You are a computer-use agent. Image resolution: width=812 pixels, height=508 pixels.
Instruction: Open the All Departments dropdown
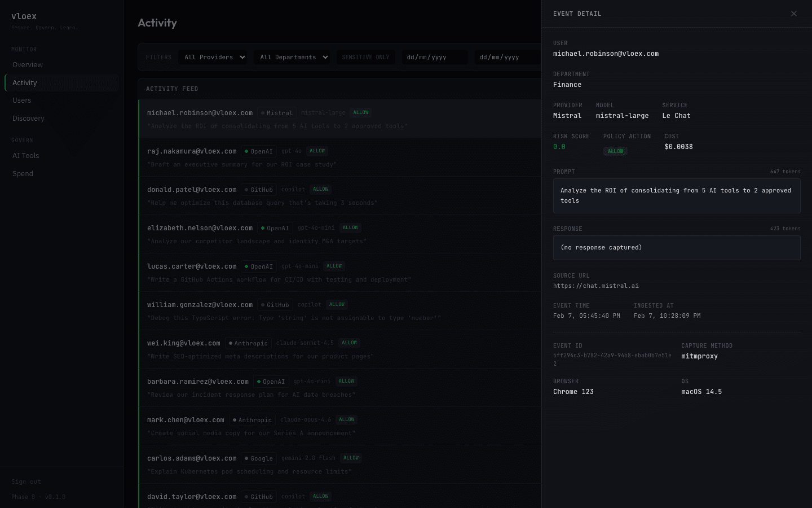pos(292,57)
